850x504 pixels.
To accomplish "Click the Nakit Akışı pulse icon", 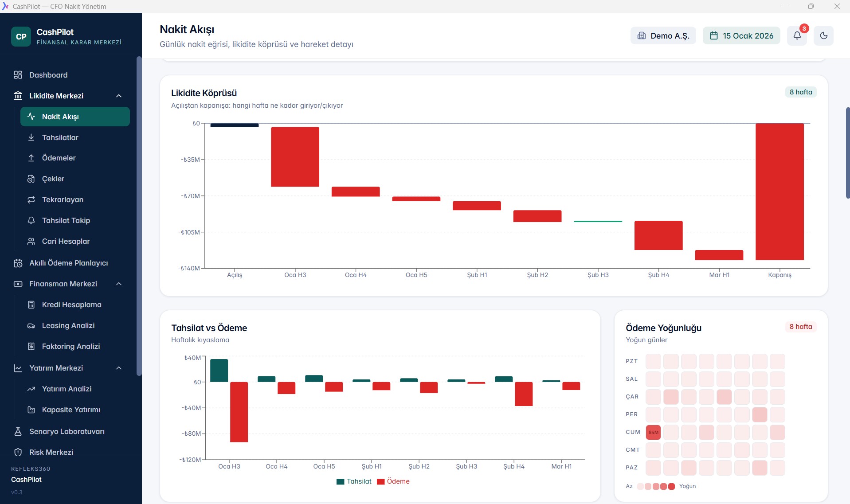I will pos(31,117).
